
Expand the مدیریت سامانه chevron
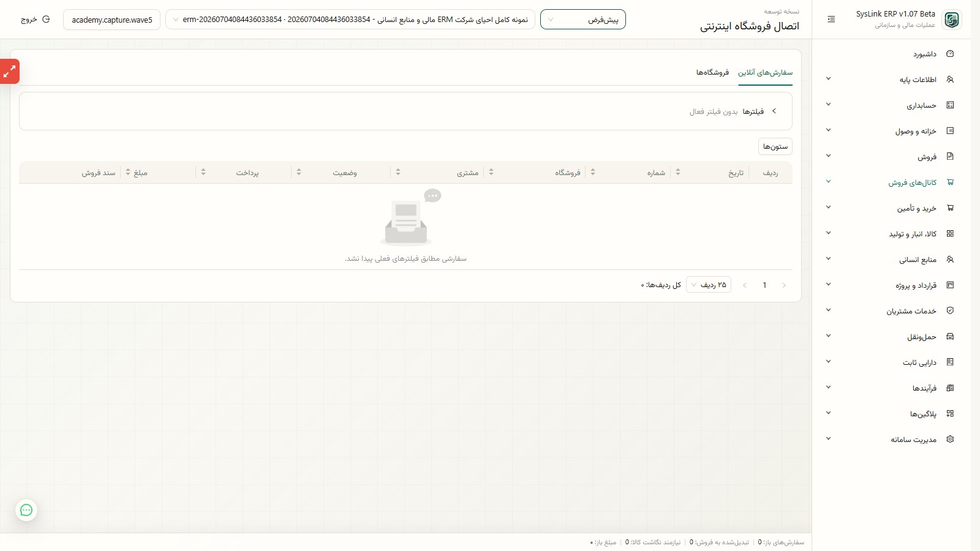[828, 439]
